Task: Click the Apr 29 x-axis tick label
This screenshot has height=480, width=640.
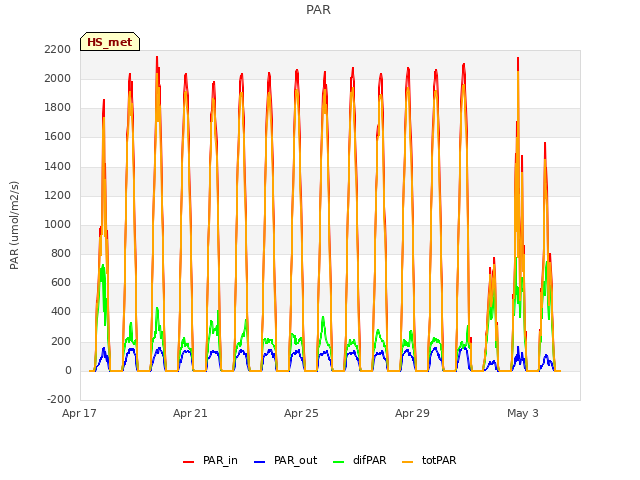Action: pyautogui.click(x=412, y=413)
